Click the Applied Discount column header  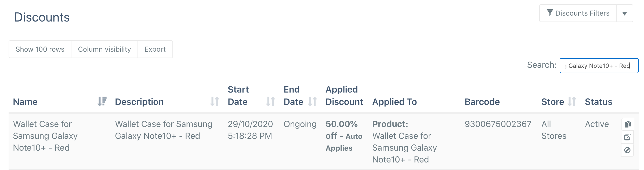click(344, 95)
